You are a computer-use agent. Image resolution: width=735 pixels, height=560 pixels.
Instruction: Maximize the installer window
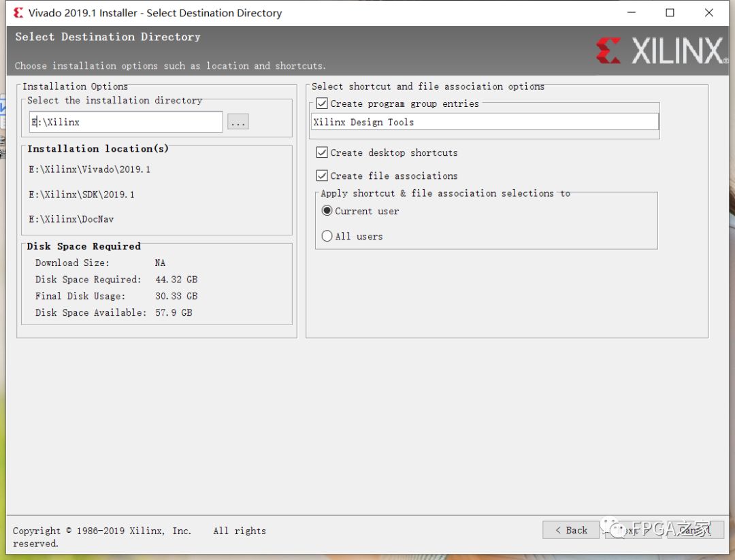tap(670, 13)
